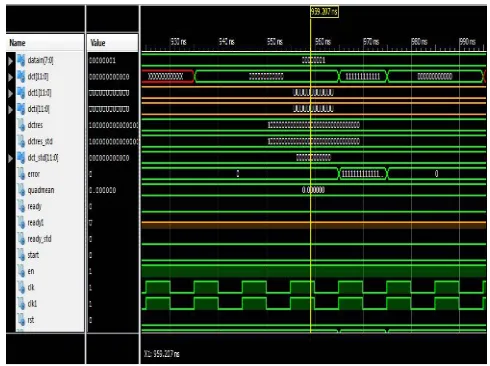The width and height of the screenshot is (490, 366).
Task: Select the rst signal name
Action: pos(31,320)
